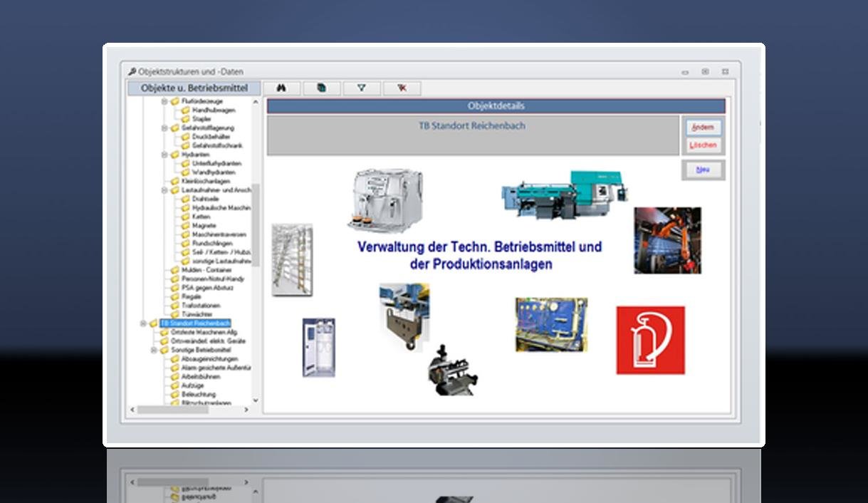Screen dimensions: 868x503
Task: Select the Personen-Notruf-Handy tree item
Action: (x=212, y=279)
